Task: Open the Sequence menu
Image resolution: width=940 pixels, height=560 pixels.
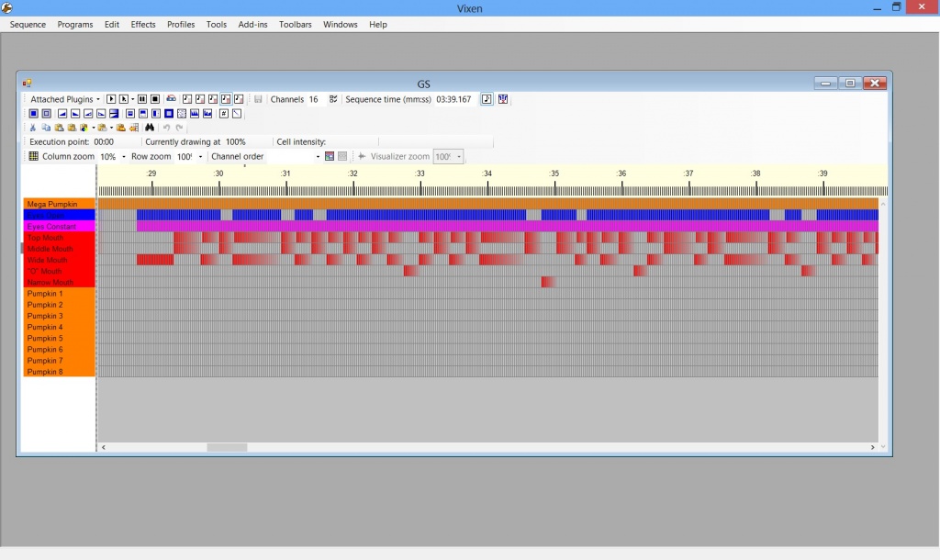Action: click(x=28, y=24)
